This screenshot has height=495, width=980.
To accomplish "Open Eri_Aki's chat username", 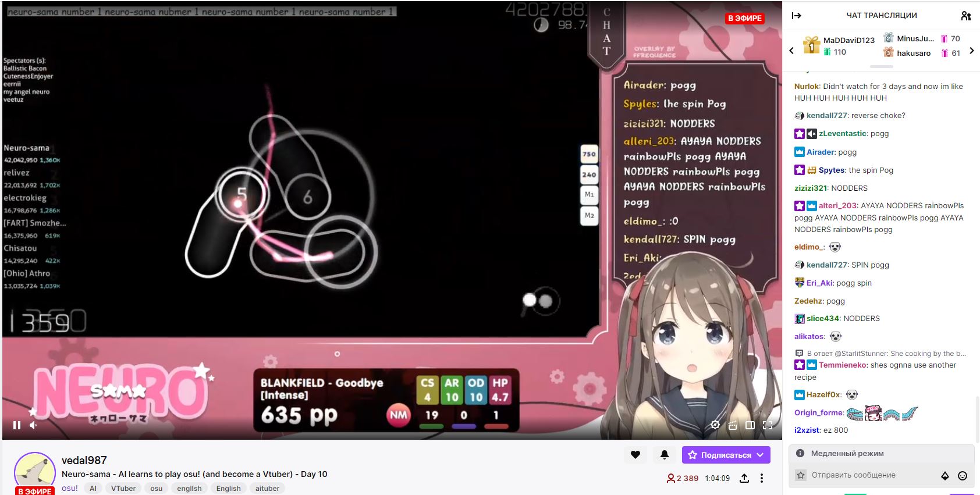I will (821, 283).
